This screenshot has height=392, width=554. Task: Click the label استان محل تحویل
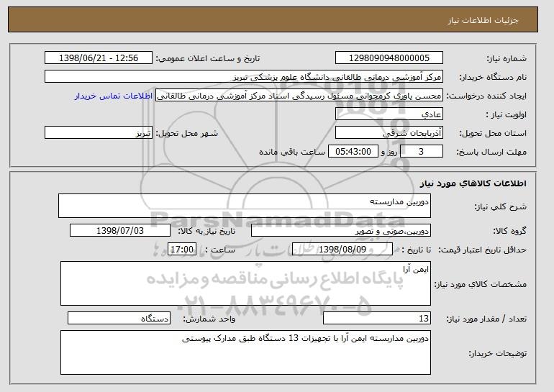[493, 134]
